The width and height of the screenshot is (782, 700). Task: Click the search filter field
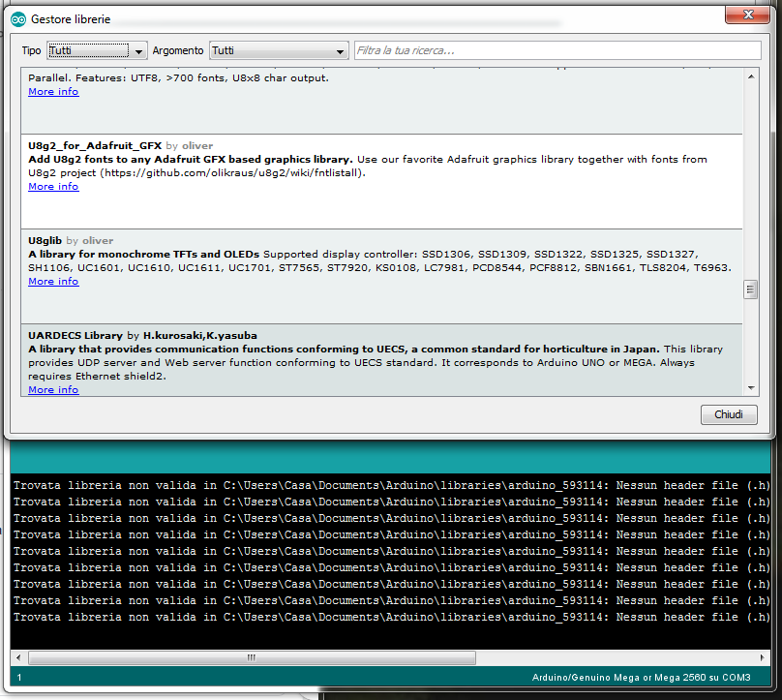[x=557, y=50]
